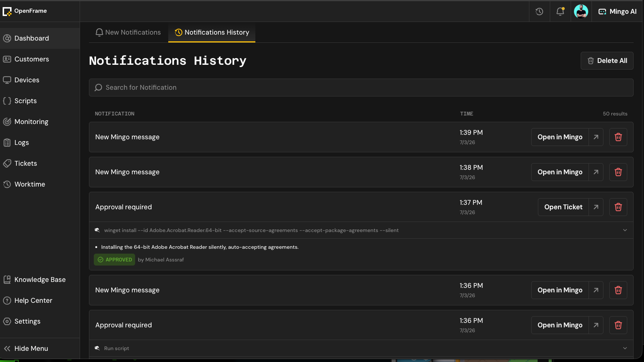Screen dimensions: 644x362
Task: Open Worktime in sidebar
Action: (40, 184)
